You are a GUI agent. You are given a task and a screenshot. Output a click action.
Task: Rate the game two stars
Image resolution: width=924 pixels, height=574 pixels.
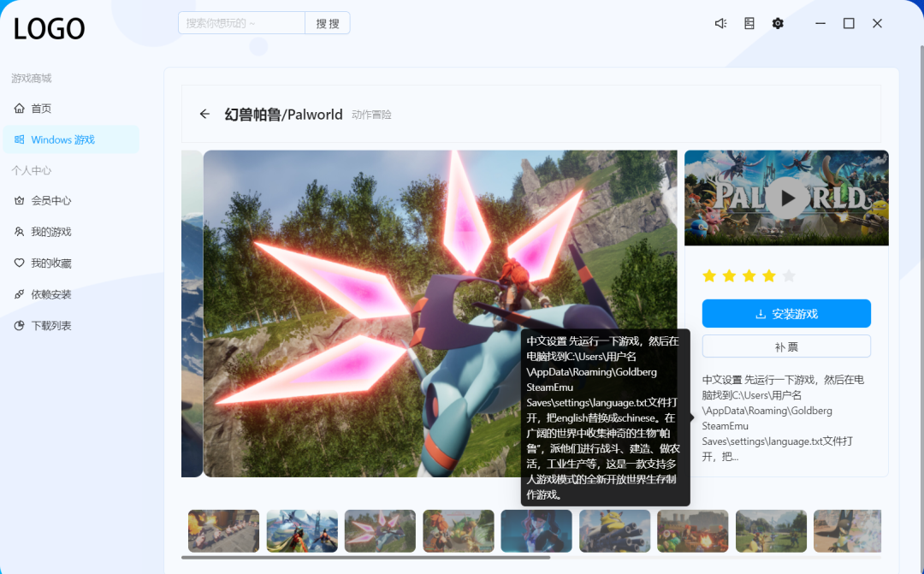pyautogui.click(x=729, y=275)
